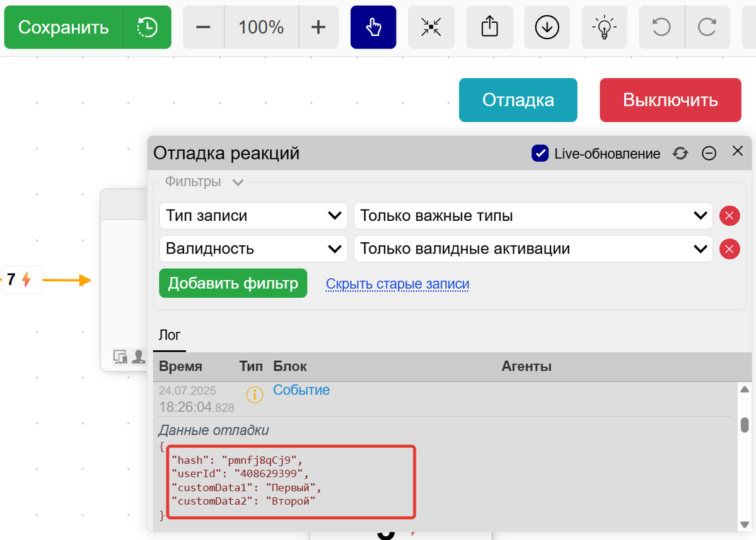Image resolution: width=756 pixels, height=540 pixels.
Task: Click the share export icon
Action: (x=489, y=27)
